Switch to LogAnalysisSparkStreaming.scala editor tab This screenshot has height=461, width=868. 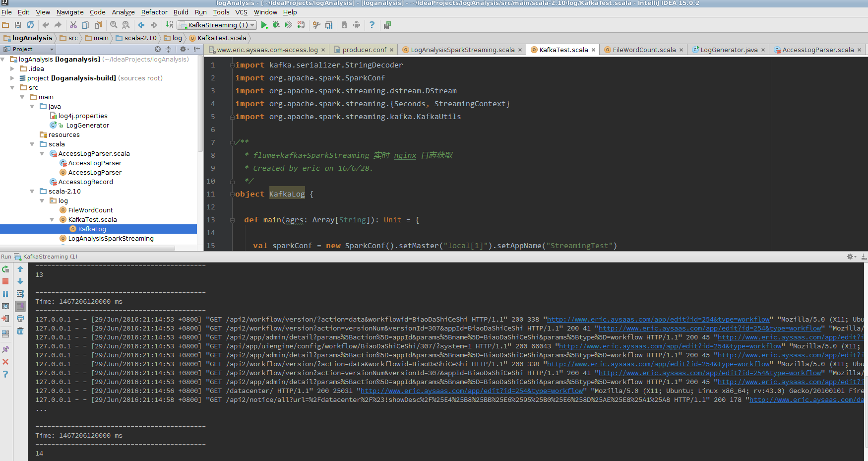tap(462, 50)
